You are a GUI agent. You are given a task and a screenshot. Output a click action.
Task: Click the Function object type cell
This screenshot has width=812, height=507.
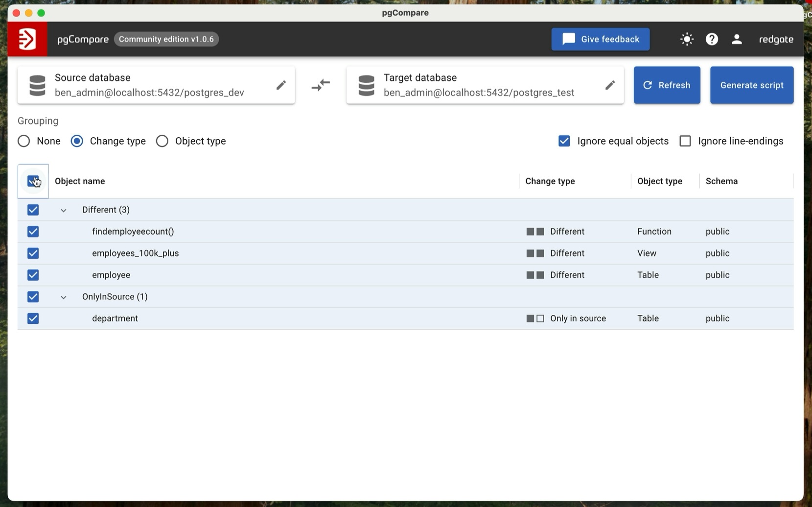pyautogui.click(x=654, y=232)
